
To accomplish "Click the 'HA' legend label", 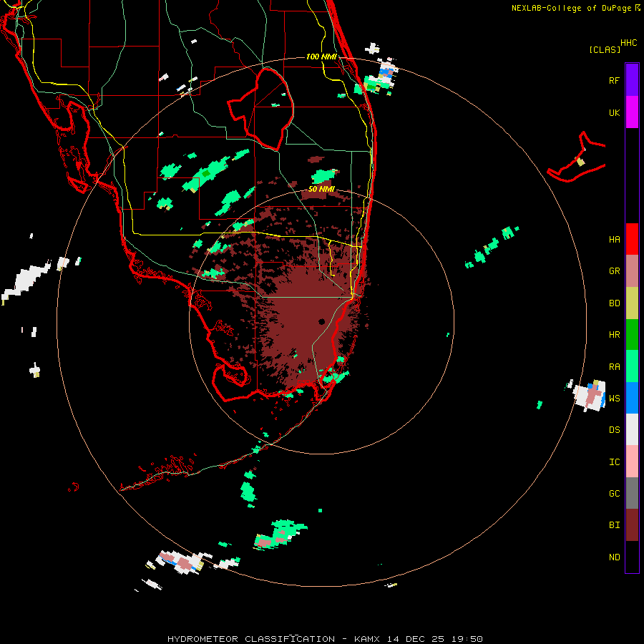I will click(x=614, y=239).
